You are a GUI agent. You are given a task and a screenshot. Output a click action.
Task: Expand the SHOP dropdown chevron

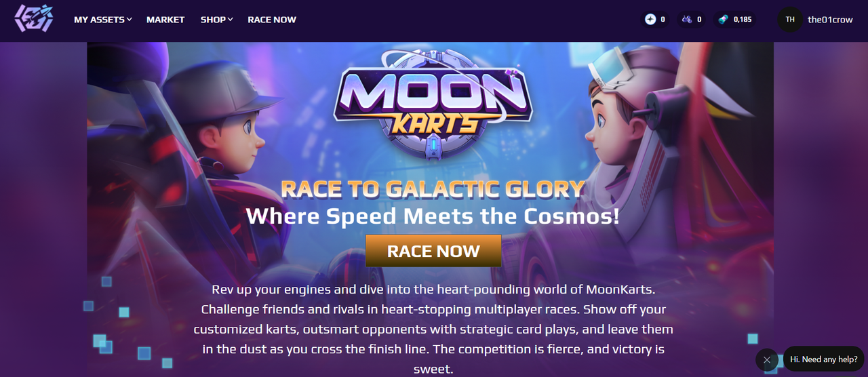coord(231,20)
